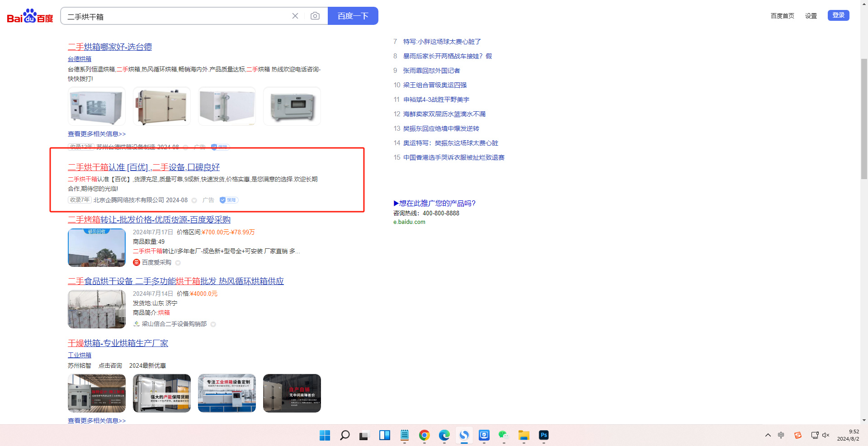
Task: Click the page vertical scrollbar thumb
Action: [x=864, y=119]
